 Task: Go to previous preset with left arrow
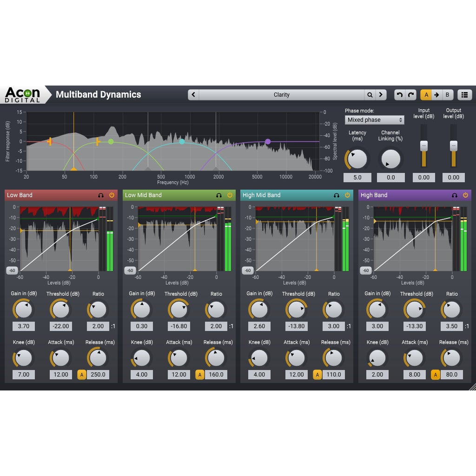[x=193, y=95]
